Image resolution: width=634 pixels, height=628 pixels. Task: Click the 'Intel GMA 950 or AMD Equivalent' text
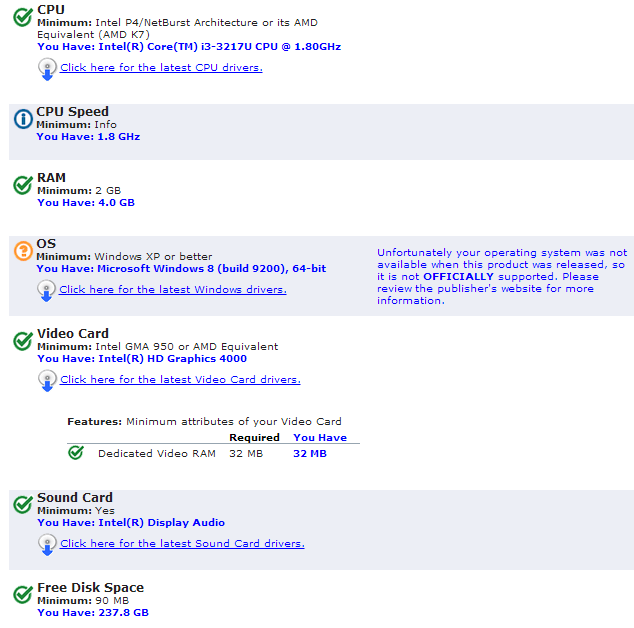(x=187, y=347)
